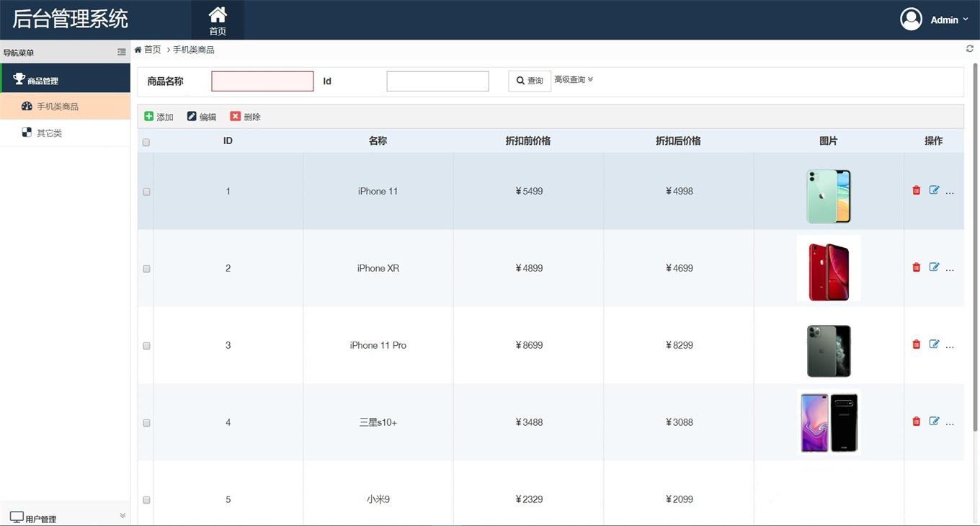The width and height of the screenshot is (980, 526).
Task: Click the ID column header
Action: 228,141
